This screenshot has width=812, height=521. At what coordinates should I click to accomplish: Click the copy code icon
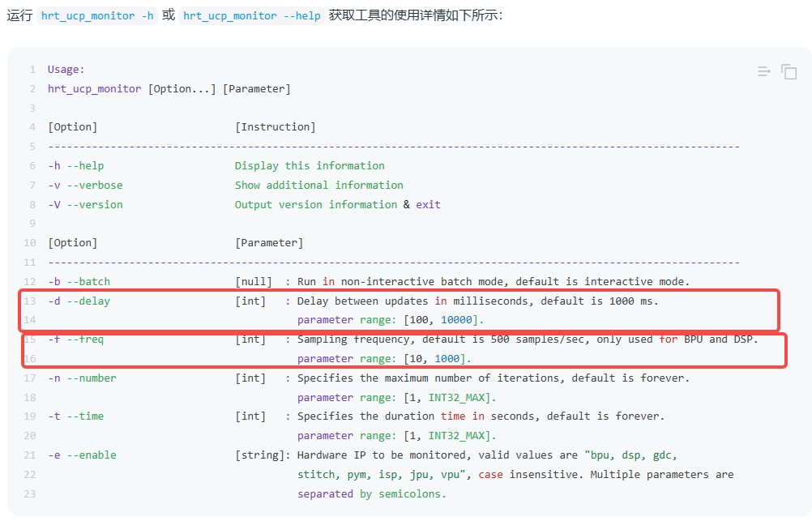(788, 72)
